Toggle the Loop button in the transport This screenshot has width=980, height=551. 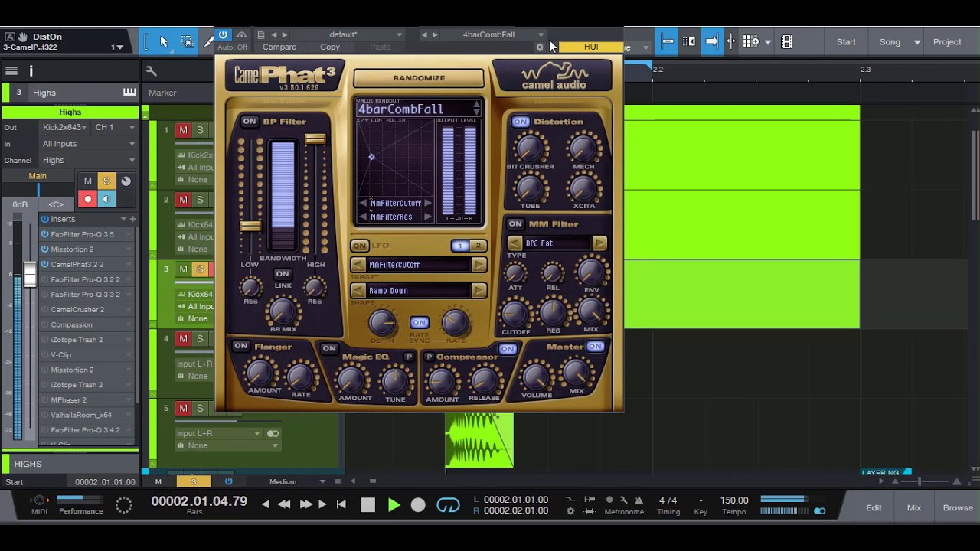448,505
